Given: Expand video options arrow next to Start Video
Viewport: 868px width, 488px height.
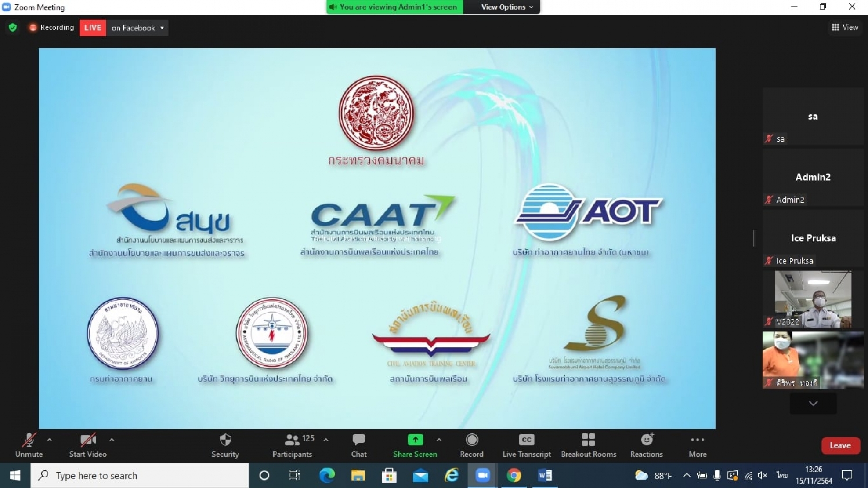Looking at the screenshot, I should [112, 440].
